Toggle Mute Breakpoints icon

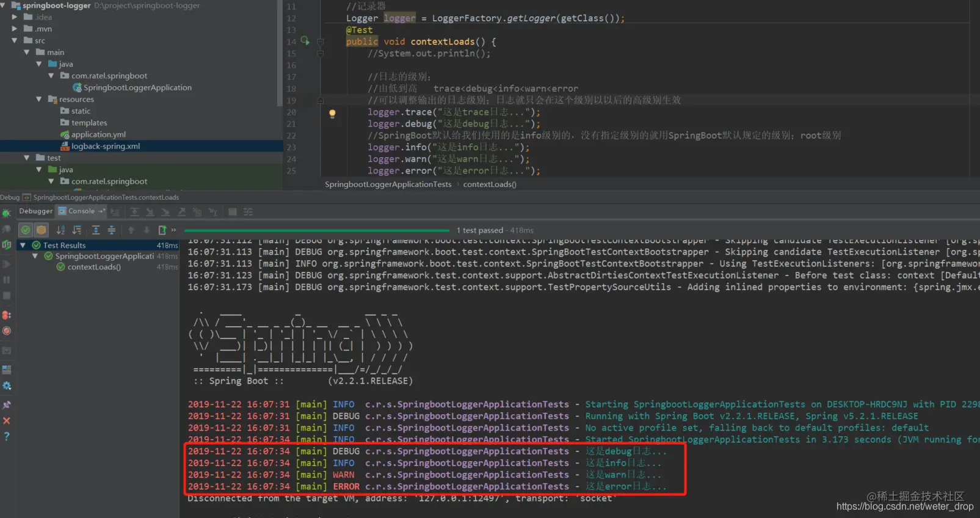[7, 331]
